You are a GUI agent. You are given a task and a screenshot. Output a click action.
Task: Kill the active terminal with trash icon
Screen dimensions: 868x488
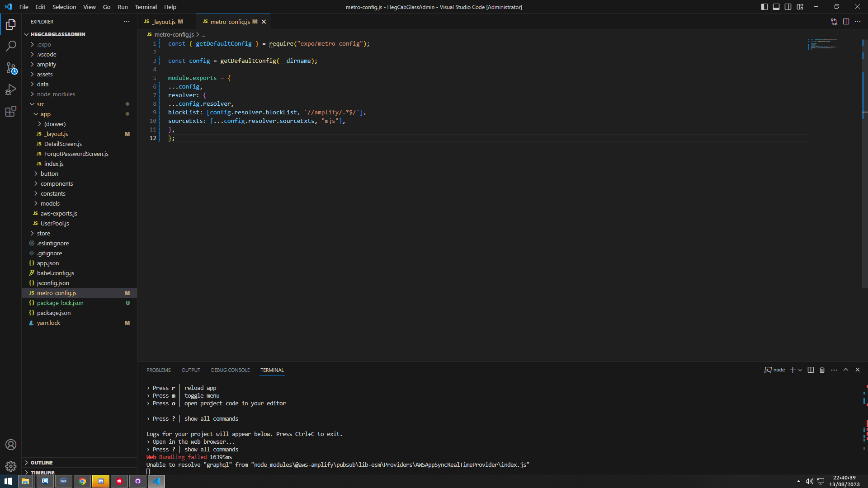[822, 370]
